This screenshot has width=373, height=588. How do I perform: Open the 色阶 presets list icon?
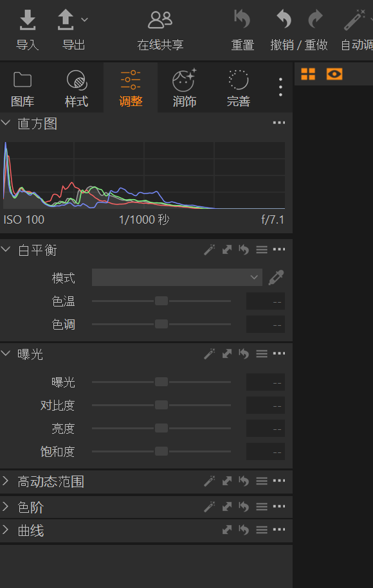(262, 507)
